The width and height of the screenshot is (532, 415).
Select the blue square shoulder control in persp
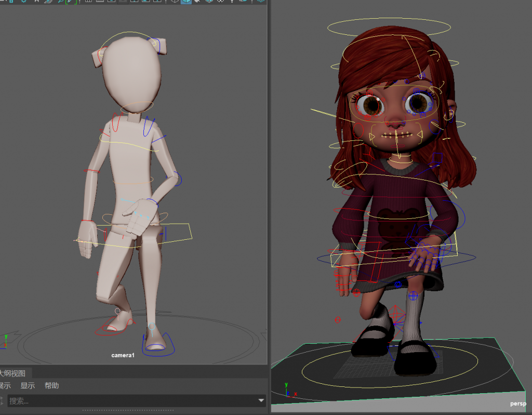pos(437,158)
